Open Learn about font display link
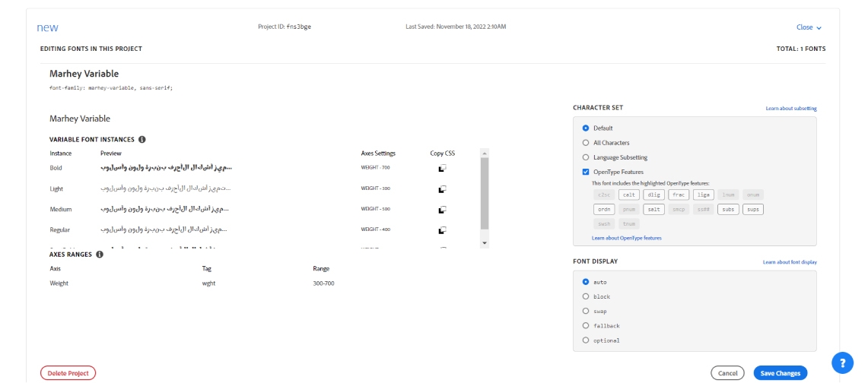 [790, 262]
